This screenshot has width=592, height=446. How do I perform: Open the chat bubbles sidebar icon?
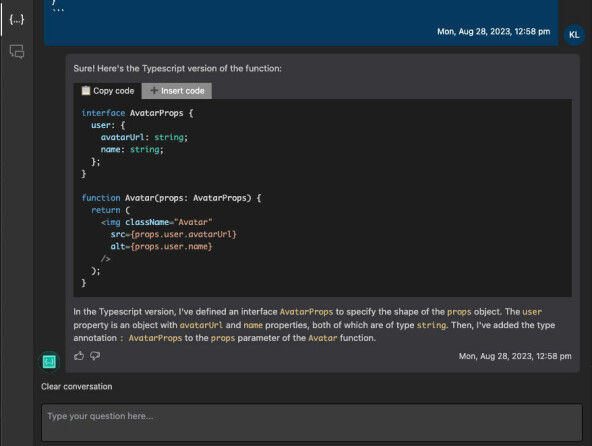click(17, 51)
